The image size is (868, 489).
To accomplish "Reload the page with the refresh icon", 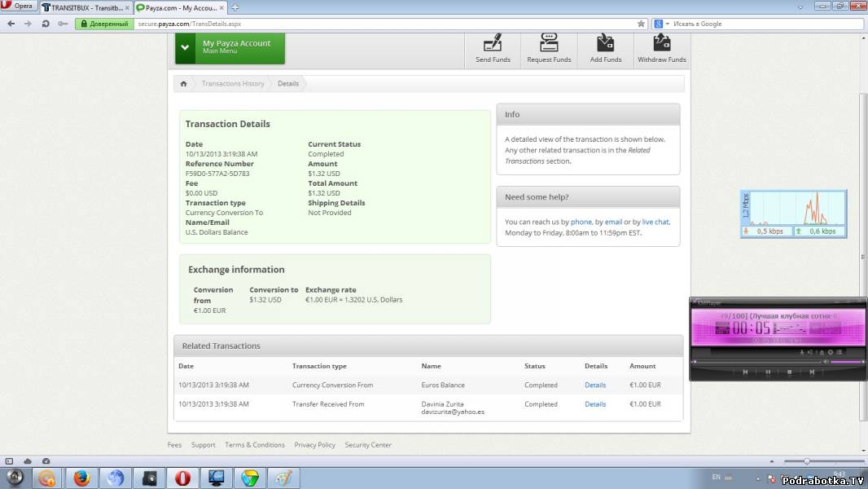I will 45,24.
